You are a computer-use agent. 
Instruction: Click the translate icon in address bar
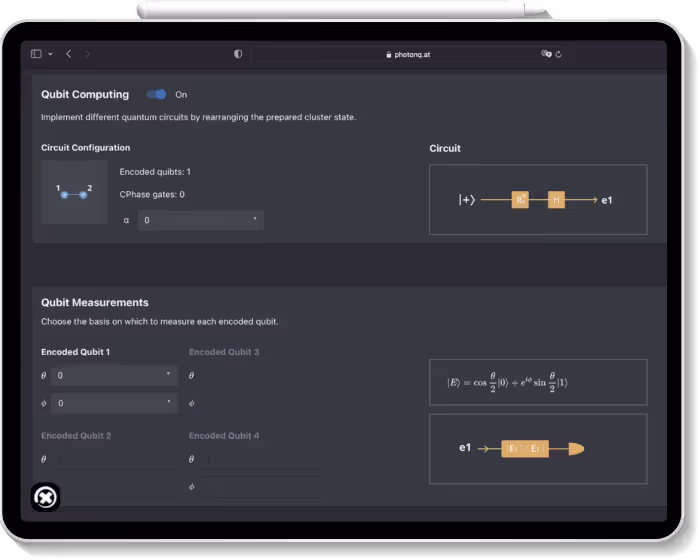[x=546, y=54]
